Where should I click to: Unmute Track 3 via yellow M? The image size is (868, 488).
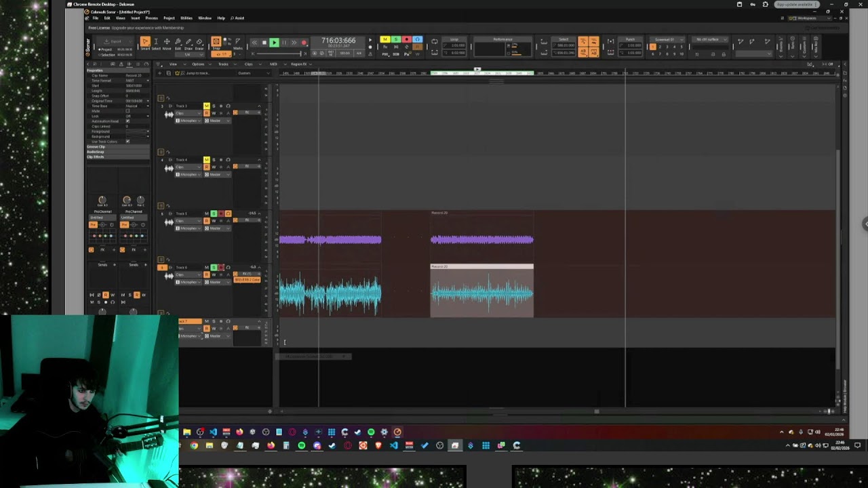click(207, 106)
